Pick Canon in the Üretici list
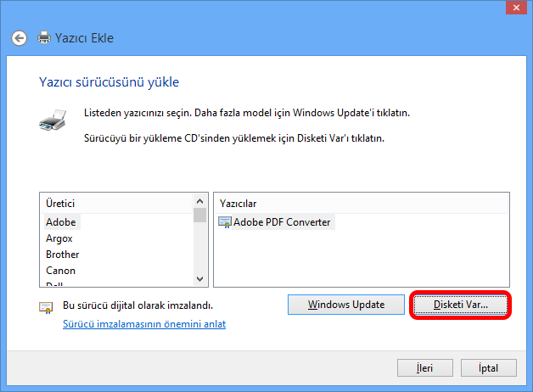533x392 pixels. pyautogui.click(x=61, y=271)
